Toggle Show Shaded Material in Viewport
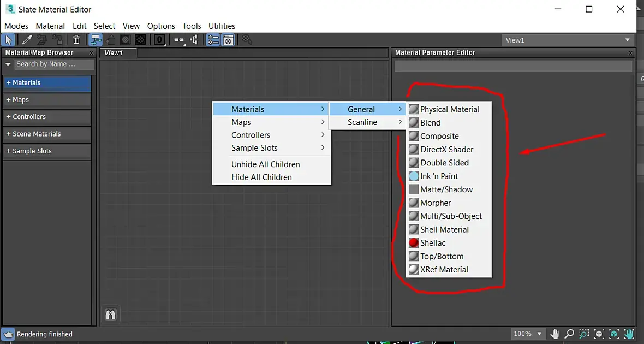644x344 pixels. click(126, 40)
